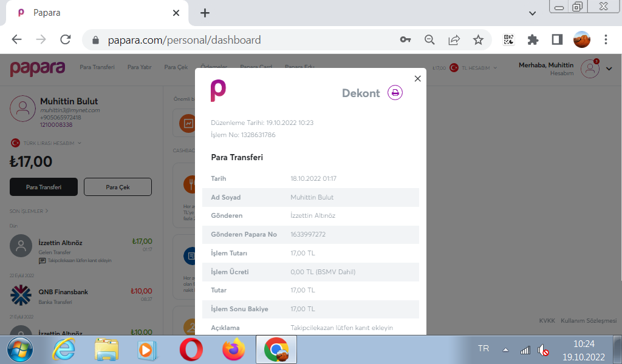This screenshot has width=622, height=364.
Task: Open Chrome three-dot menu
Action: pyautogui.click(x=606, y=40)
